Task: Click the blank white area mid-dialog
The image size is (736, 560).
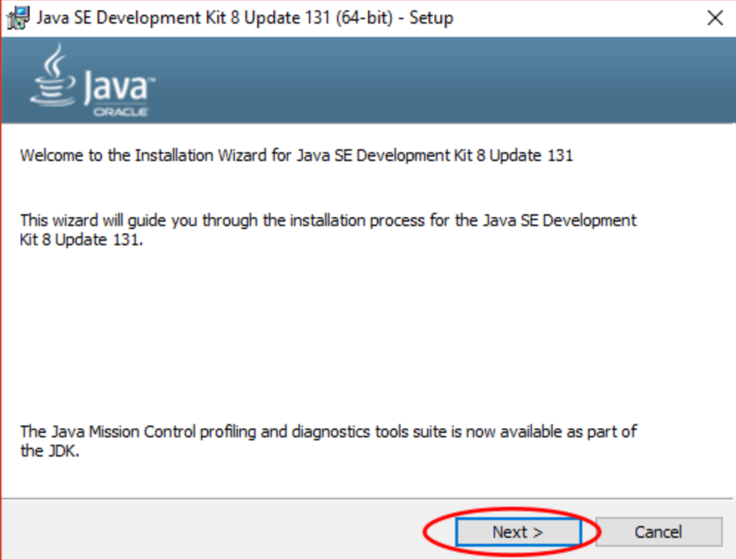Action: click(x=369, y=332)
